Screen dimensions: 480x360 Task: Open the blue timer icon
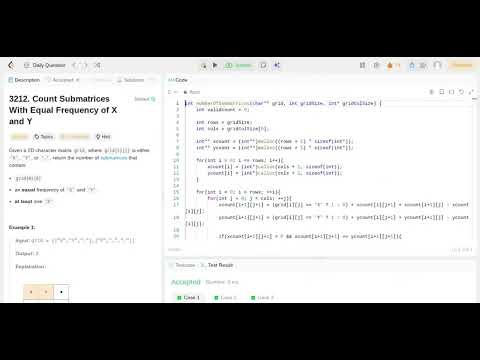(x=412, y=65)
